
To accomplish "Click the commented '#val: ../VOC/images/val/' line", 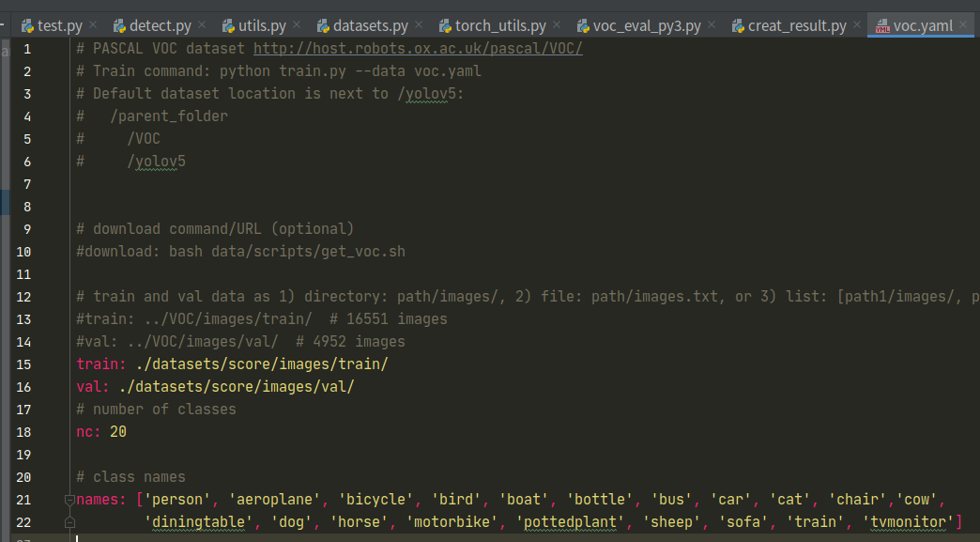I will click(240, 341).
